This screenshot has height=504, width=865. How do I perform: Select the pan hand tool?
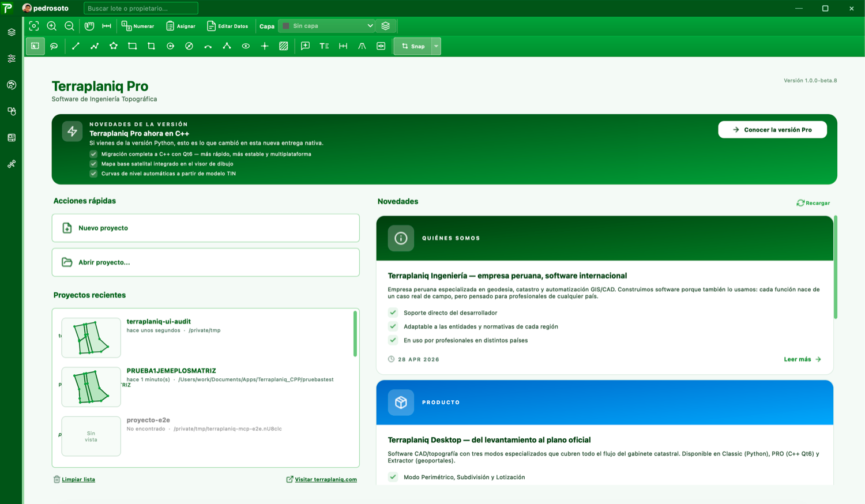pyautogui.click(x=89, y=26)
